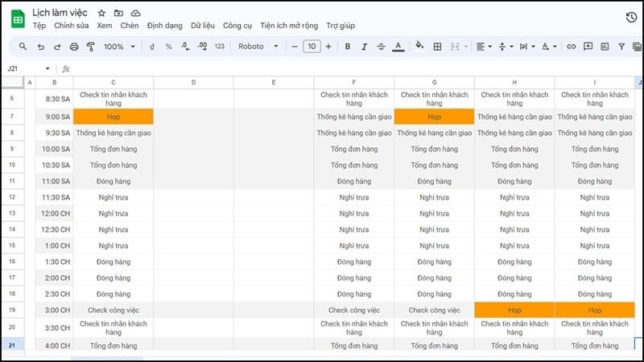Screen dimensions: 644x362
Task: Open the fill color paint bucket
Action: [420, 47]
